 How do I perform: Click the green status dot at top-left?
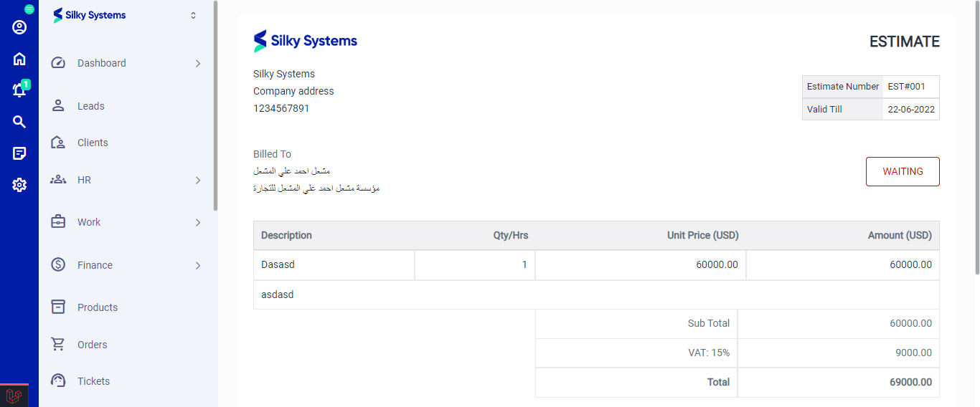29,9
